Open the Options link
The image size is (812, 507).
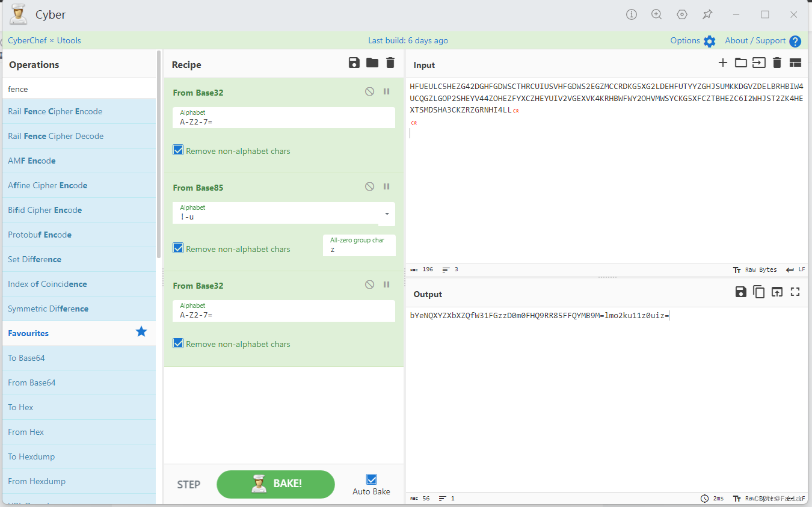685,40
